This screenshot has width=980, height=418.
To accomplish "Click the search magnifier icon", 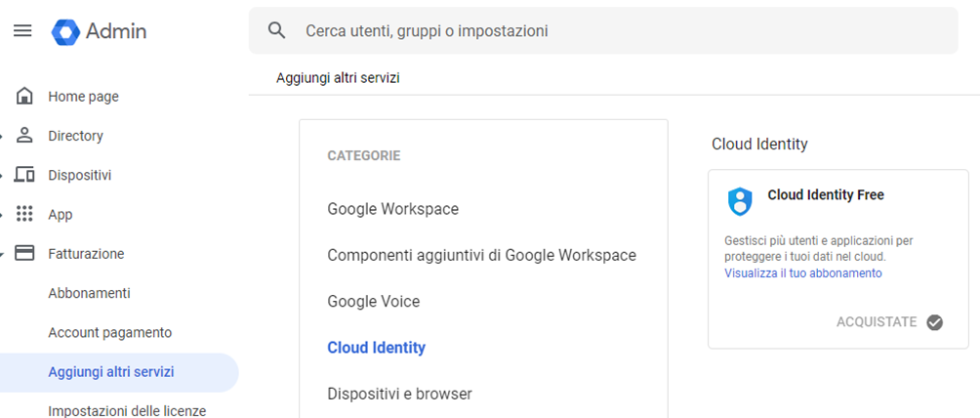I will click(x=277, y=30).
